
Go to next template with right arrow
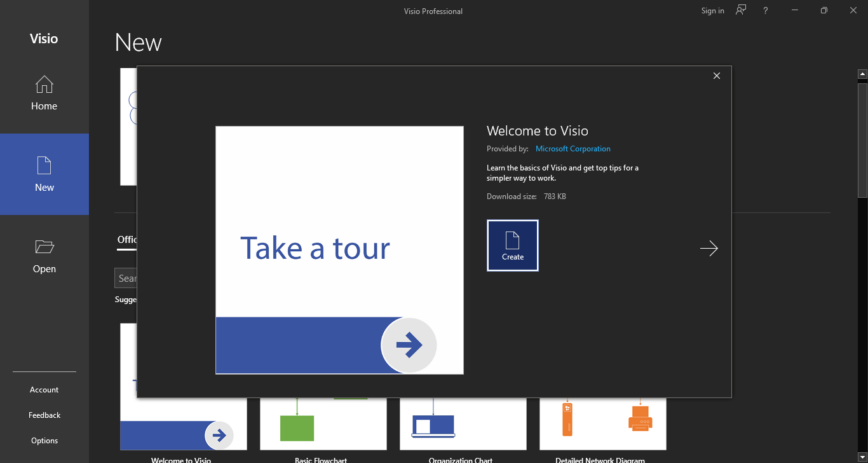[709, 248]
